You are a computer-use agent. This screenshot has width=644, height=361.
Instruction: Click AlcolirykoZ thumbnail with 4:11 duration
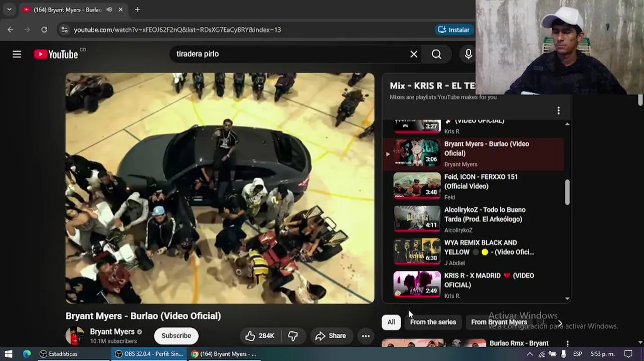(417, 219)
